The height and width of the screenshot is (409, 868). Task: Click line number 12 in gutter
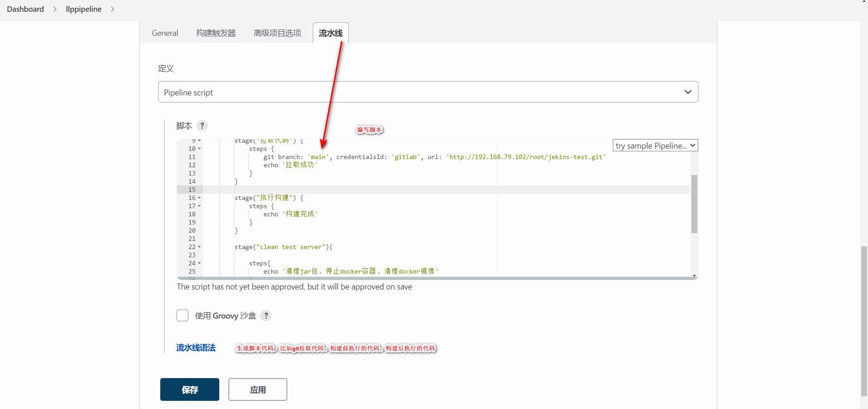coord(192,165)
